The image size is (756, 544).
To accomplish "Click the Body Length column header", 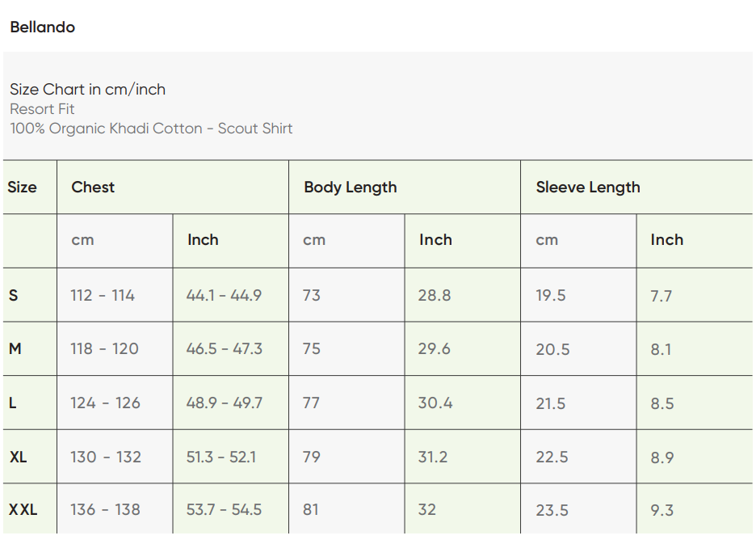I will [350, 188].
